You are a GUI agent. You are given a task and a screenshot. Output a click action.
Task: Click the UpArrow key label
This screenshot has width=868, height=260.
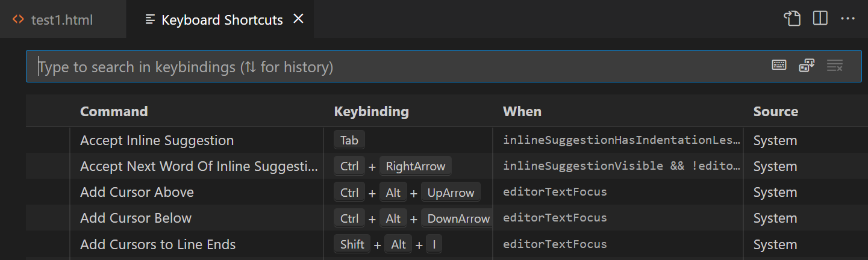[x=451, y=193]
